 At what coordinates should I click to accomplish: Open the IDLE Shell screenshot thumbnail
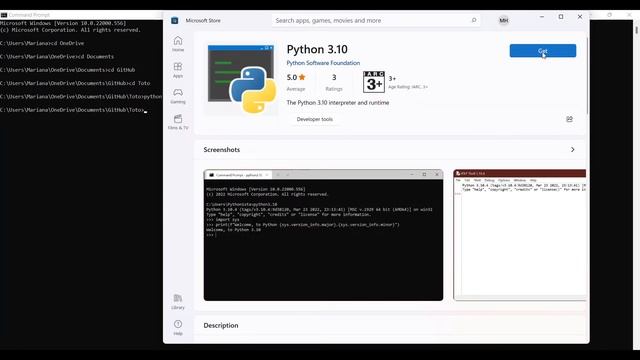tap(520, 235)
